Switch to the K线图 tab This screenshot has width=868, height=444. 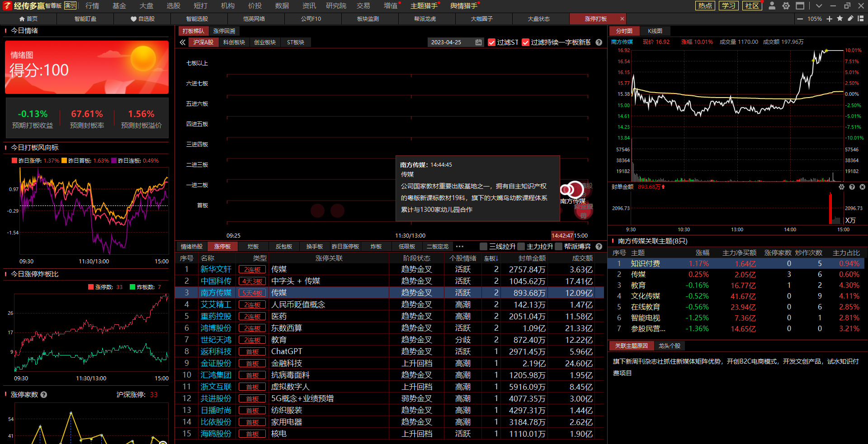[655, 31]
